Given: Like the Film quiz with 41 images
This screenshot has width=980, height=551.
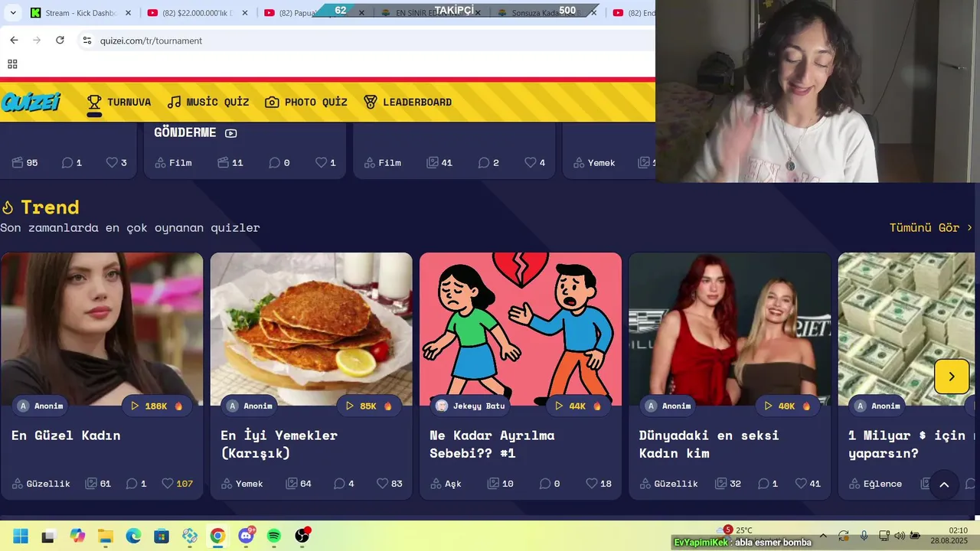Looking at the screenshot, I should point(534,162).
